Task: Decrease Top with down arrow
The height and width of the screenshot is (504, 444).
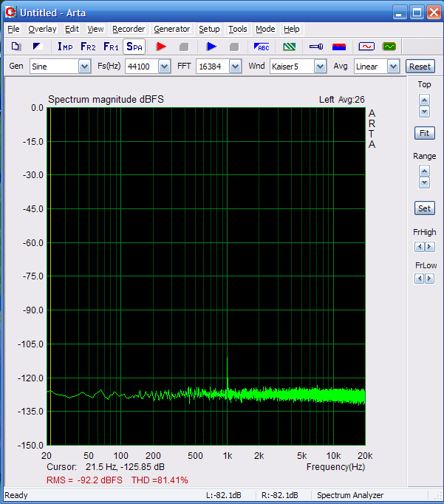Action: pos(424,112)
